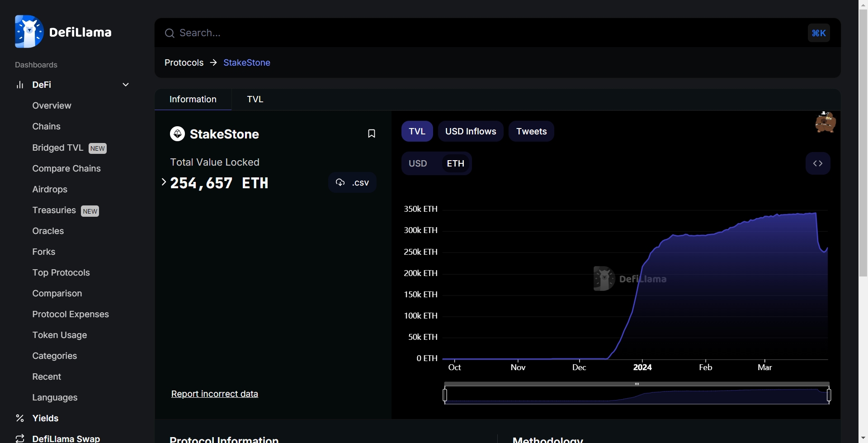Viewport: 868px width, 443px height.
Task: Click the DefiLlama logo icon
Action: pos(29,32)
